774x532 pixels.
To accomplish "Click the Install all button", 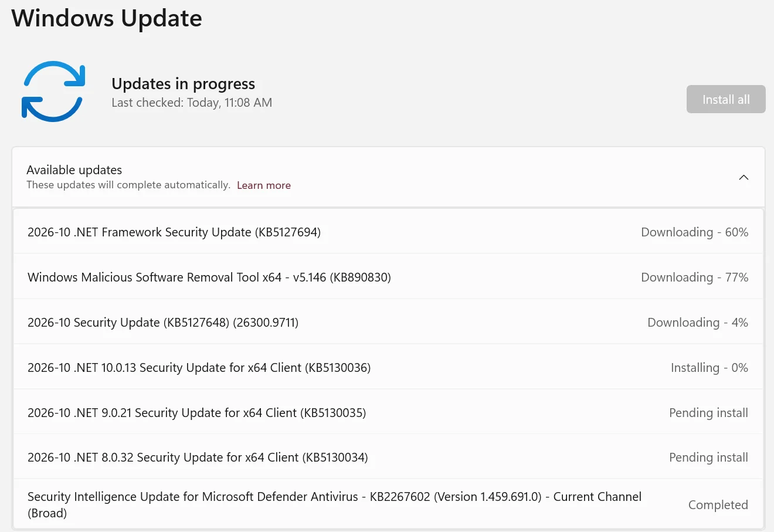I will [726, 99].
